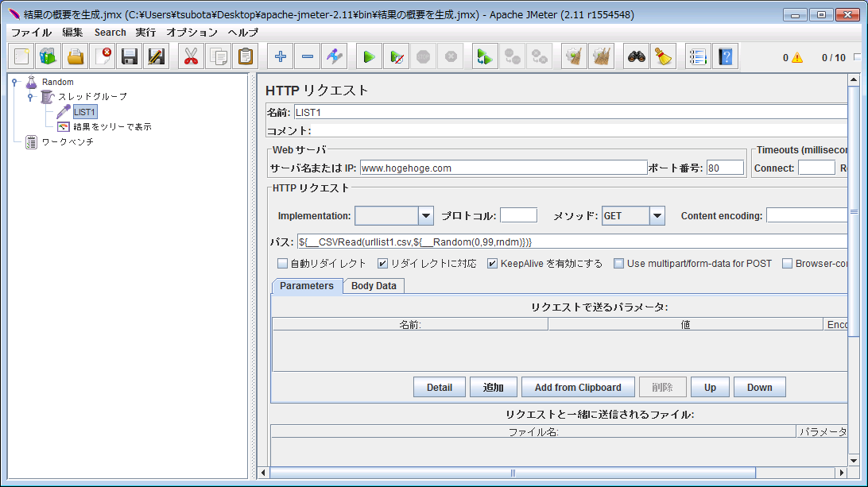
Task: Uncheck the リダイレクトに対応 checkbox
Action: click(x=382, y=264)
